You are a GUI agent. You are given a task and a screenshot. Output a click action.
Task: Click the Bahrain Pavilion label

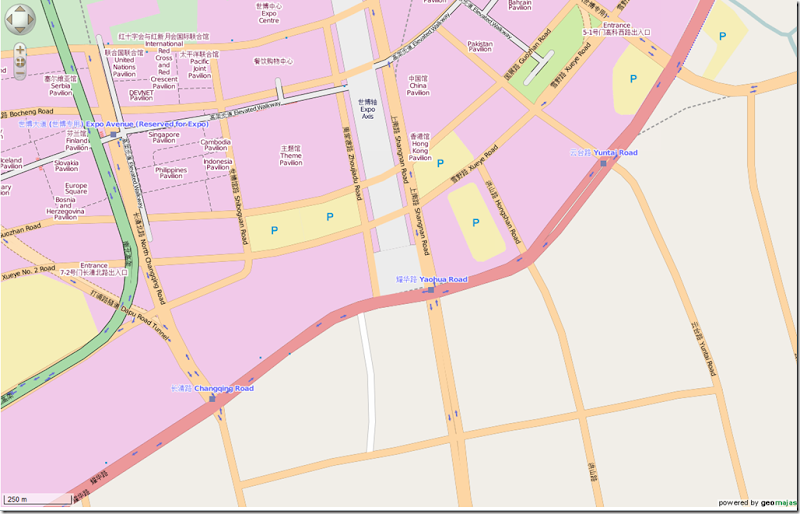click(520, 5)
